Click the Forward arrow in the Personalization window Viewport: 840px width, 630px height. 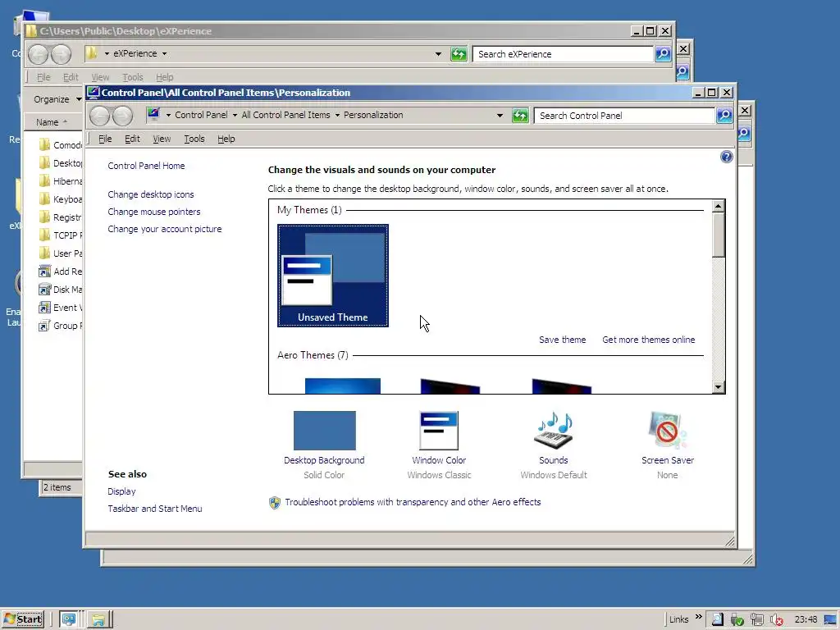point(123,116)
